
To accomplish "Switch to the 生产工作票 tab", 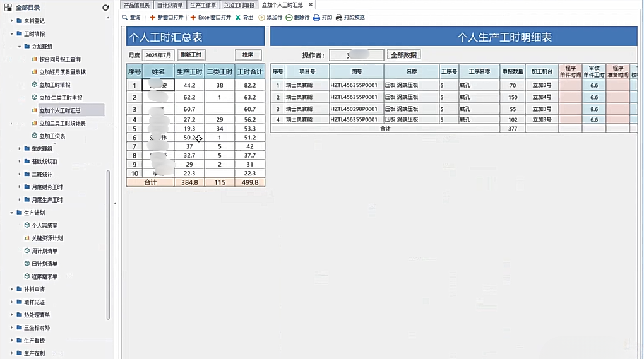I will click(x=203, y=5).
